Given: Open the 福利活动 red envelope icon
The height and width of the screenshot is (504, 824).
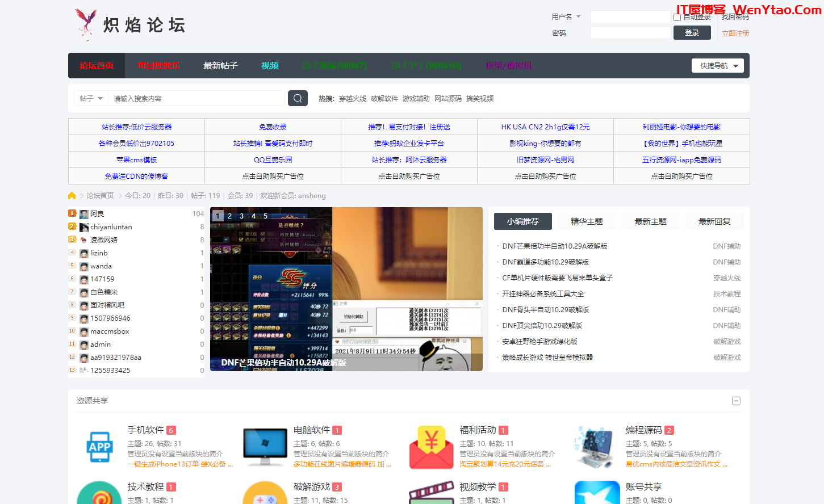Looking at the screenshot, I should click(x=432, y=447).
